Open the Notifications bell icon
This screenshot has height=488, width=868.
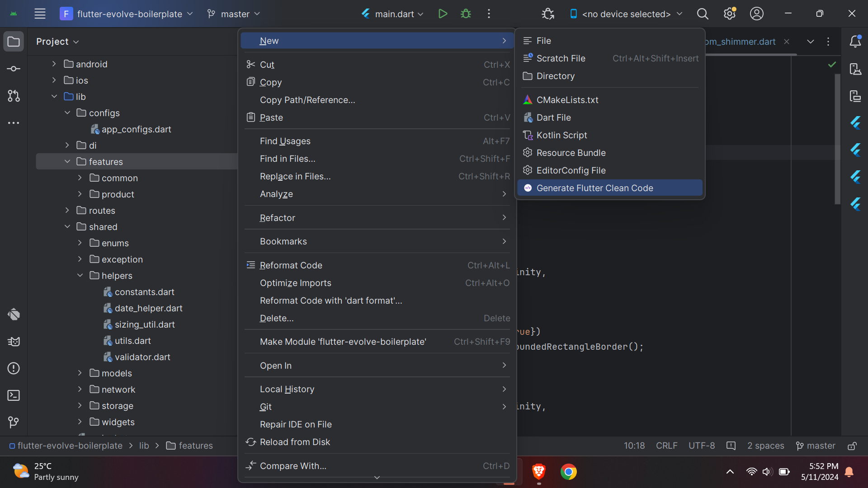(x=855, y=42)
